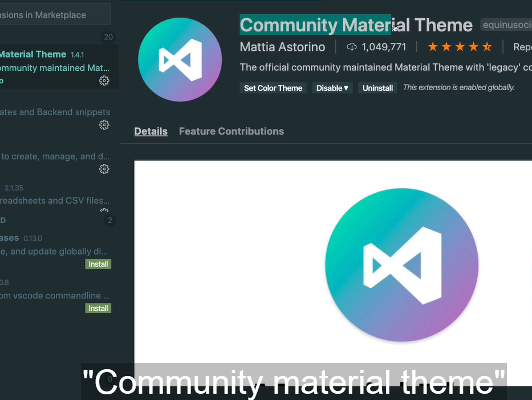Screen dimensions: 532x400
Task: Click the readme logo image
Action: point(402,265)
